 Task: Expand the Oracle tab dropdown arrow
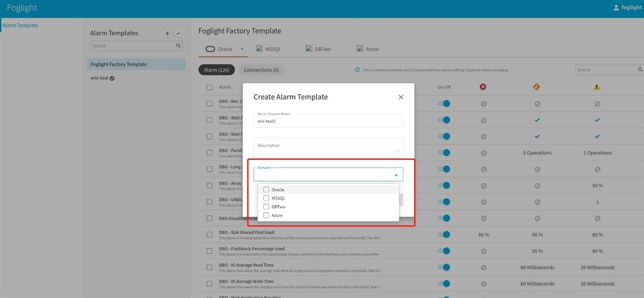click(x=242, y=49)
